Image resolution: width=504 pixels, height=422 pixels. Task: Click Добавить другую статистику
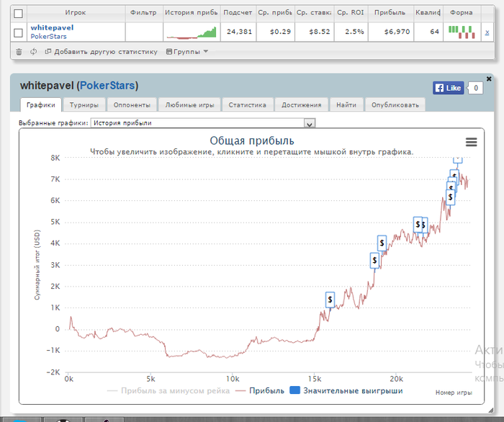[x=102, y=52]
